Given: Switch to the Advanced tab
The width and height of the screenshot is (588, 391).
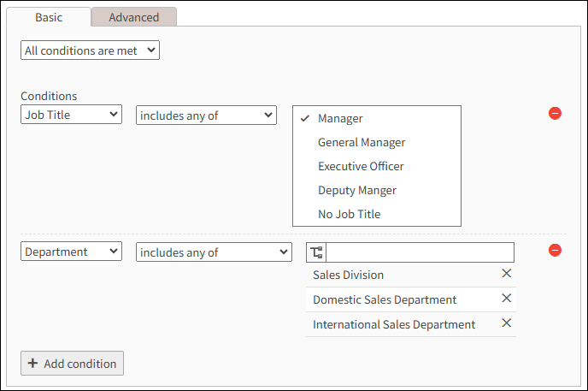Looking at the screenshot, I should pyautogui.click(x=134, y=17).
